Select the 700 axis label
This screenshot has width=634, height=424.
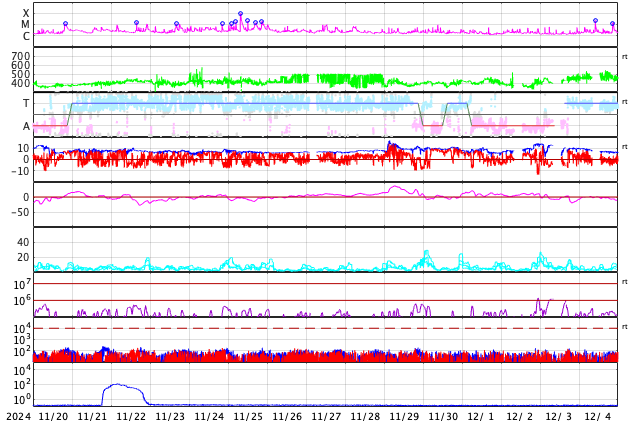click(x=21, y=56)
